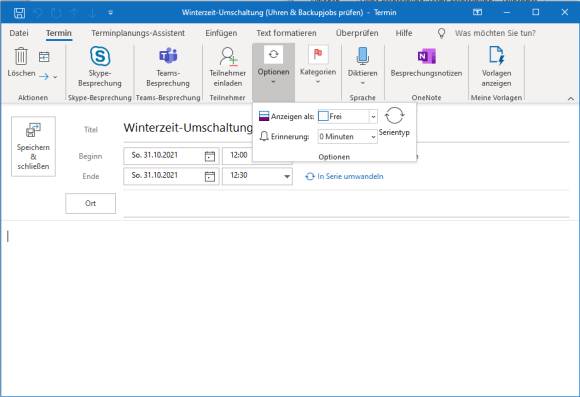Open the Einfügen tab
580x397 pixels.
point(221,33)
